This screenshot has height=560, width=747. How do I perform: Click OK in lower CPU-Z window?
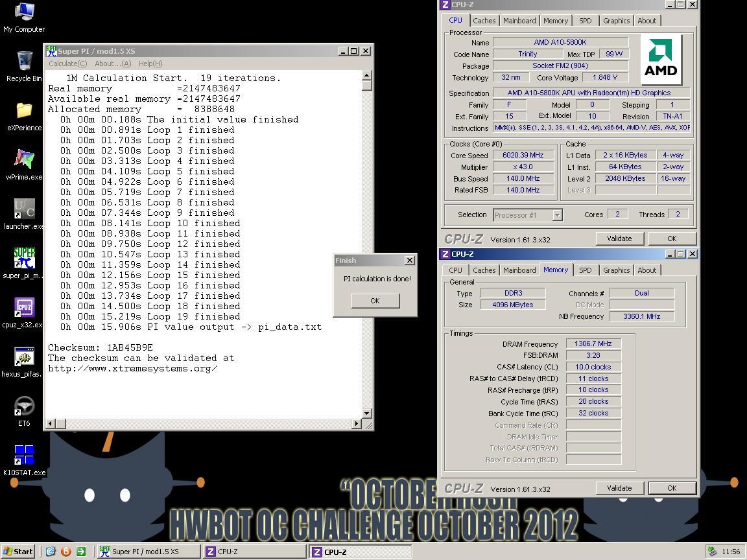coord(672,488)
